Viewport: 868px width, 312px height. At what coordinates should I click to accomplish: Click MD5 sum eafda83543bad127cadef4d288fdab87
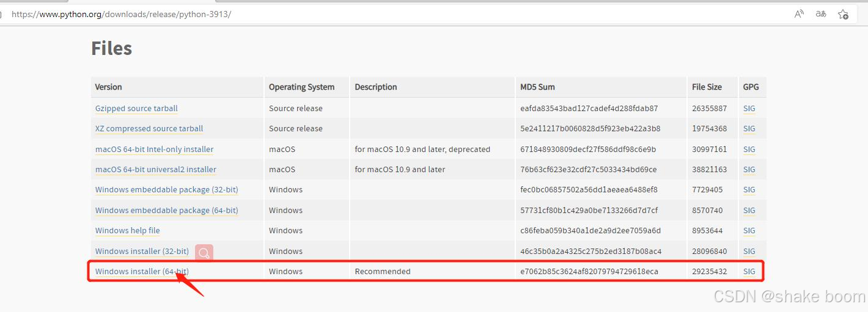tap(589, 109)
